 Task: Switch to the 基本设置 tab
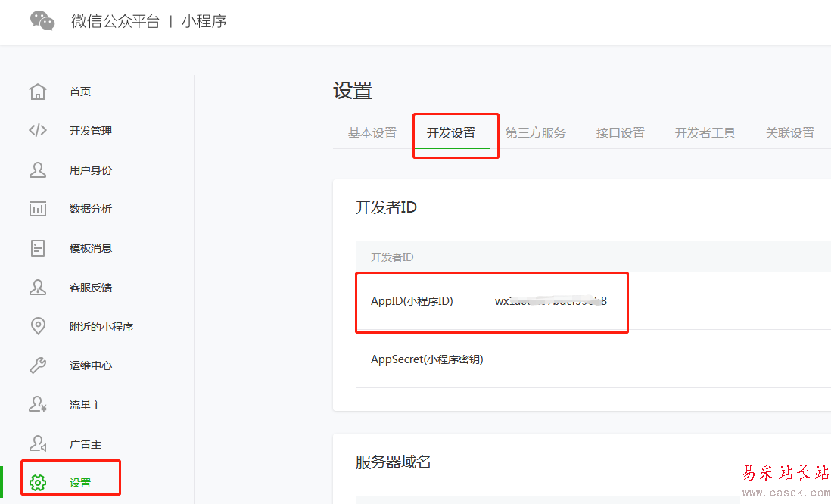[372, 133]
